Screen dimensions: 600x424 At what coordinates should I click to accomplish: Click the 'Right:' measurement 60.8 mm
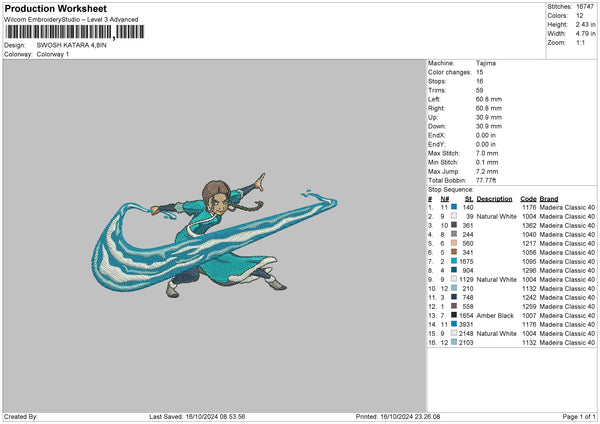pyautogui.click(x=489, y=108)
